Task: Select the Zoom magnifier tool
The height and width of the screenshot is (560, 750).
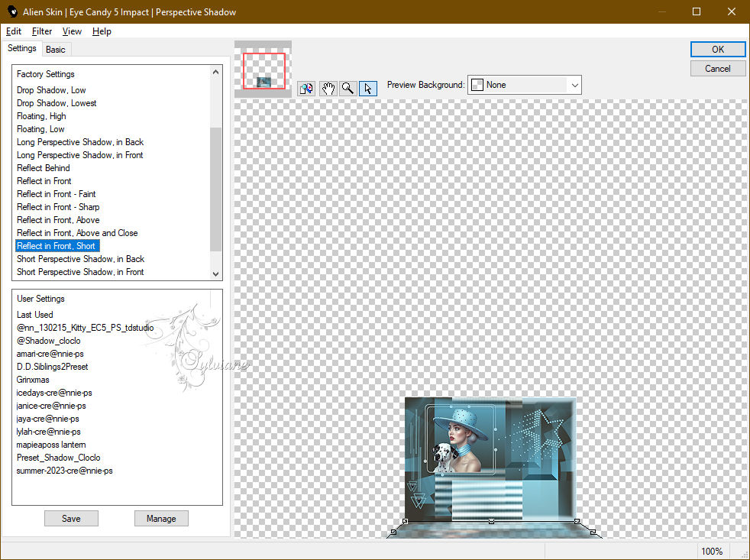Action: [x=348, y=89]
